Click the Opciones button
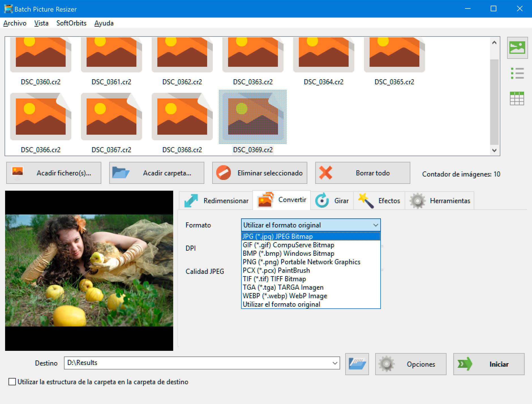 point(411,364)
